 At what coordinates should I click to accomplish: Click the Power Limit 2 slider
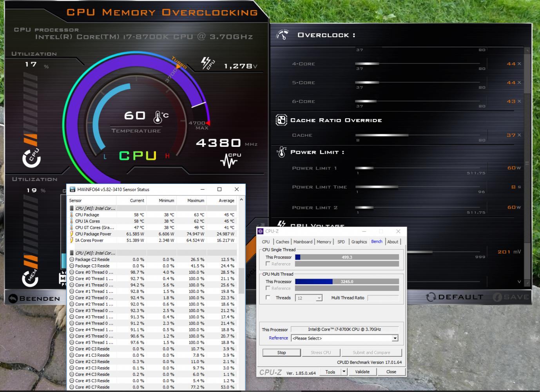point(417,208)
